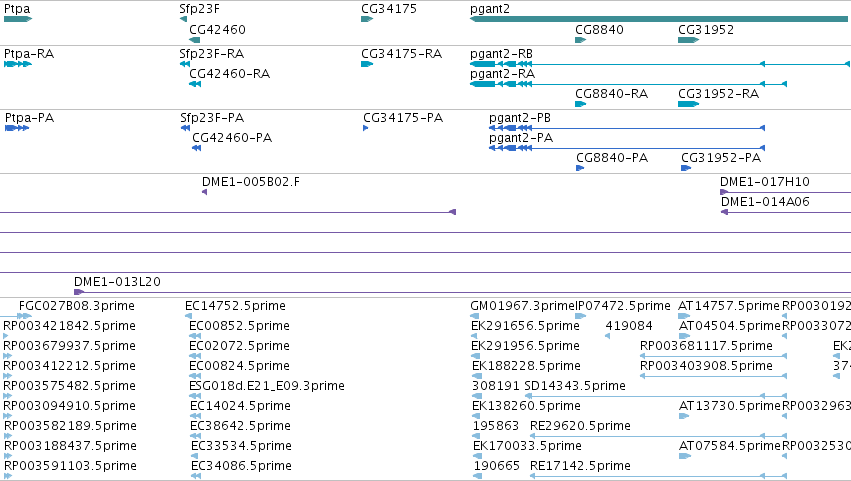Click the AT07584.5prime EST label
The height and width of the screenshot is (481, 851).
click(x=729, y=446)
